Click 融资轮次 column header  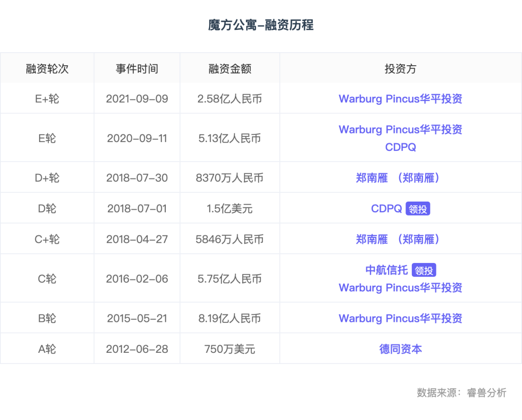[x=47, y=69]
